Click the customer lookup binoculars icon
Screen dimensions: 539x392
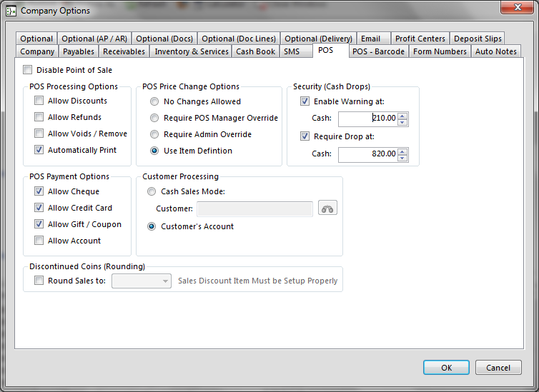click(327, 208)
